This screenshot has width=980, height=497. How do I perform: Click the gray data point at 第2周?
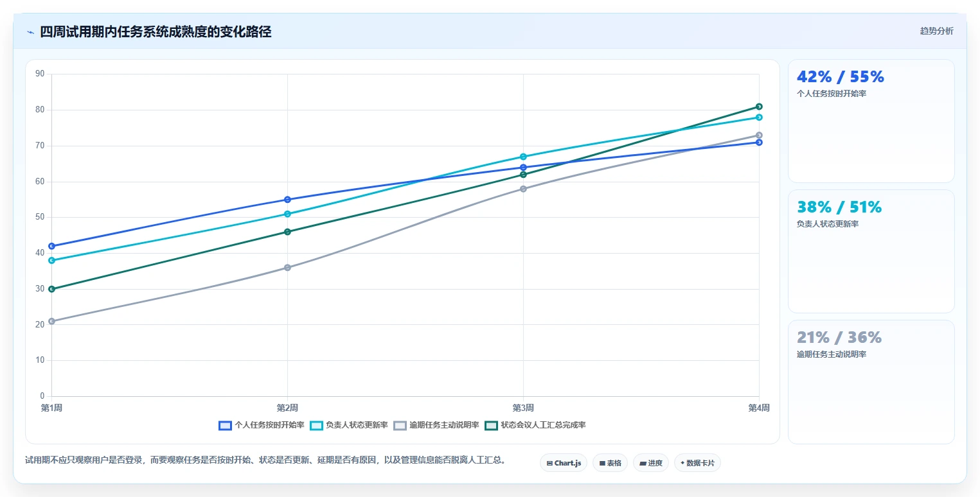click(x=287, y=268)
